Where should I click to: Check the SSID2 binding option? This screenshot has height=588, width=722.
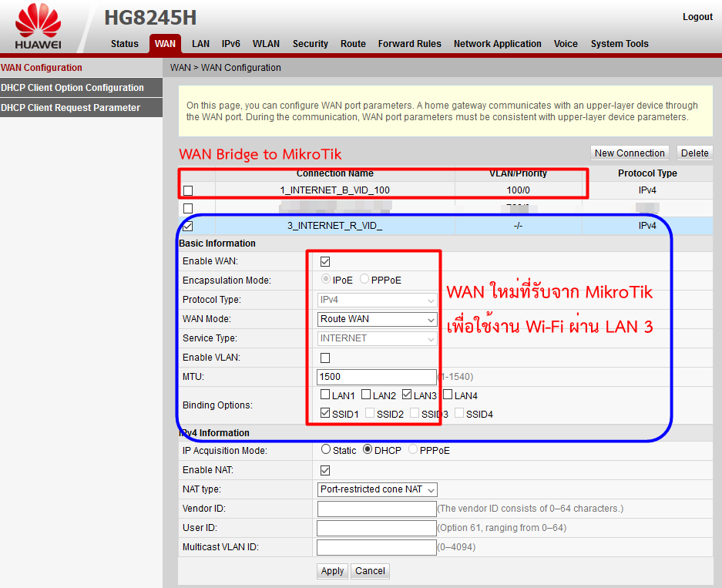(x=370, y=413)
